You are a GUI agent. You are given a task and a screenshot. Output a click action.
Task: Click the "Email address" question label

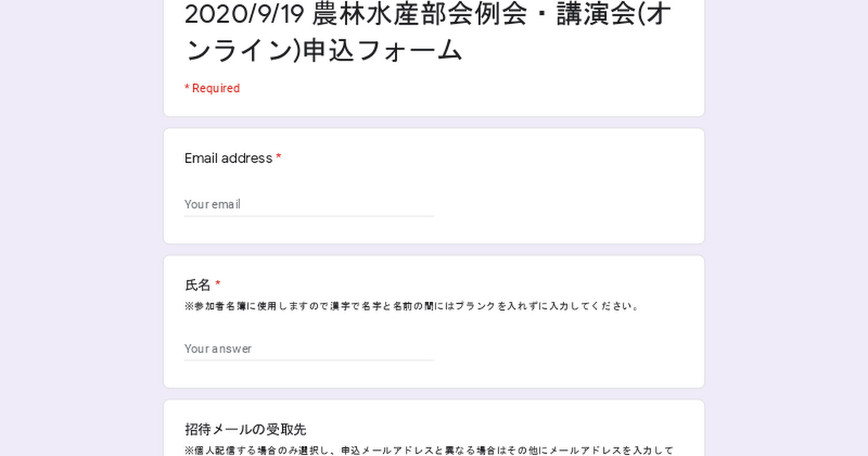[229, 158]
